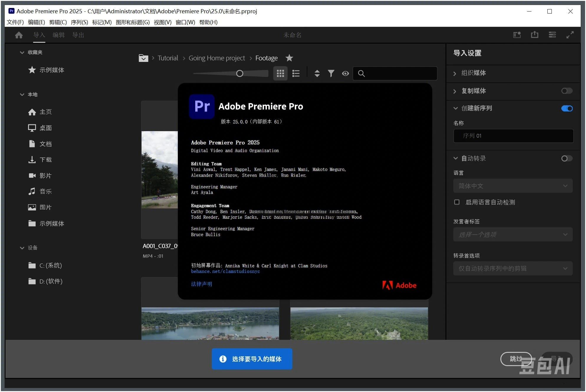Screen dimensions: 586x392
Task: Open the media filter funnel
Action: tap(331, 73)
